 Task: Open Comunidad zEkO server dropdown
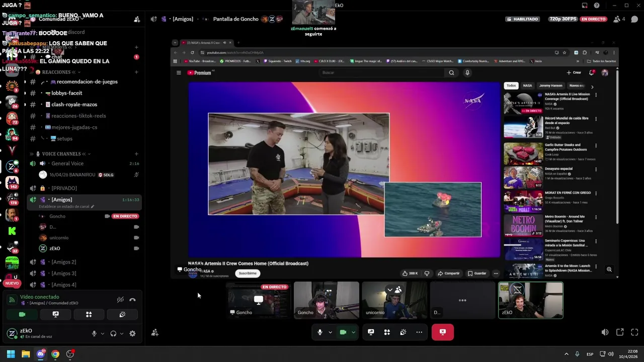coord(61,19)
